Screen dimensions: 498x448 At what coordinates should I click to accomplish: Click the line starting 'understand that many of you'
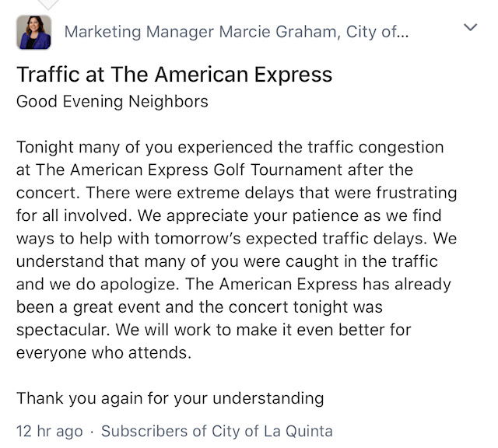click(226, 261)
